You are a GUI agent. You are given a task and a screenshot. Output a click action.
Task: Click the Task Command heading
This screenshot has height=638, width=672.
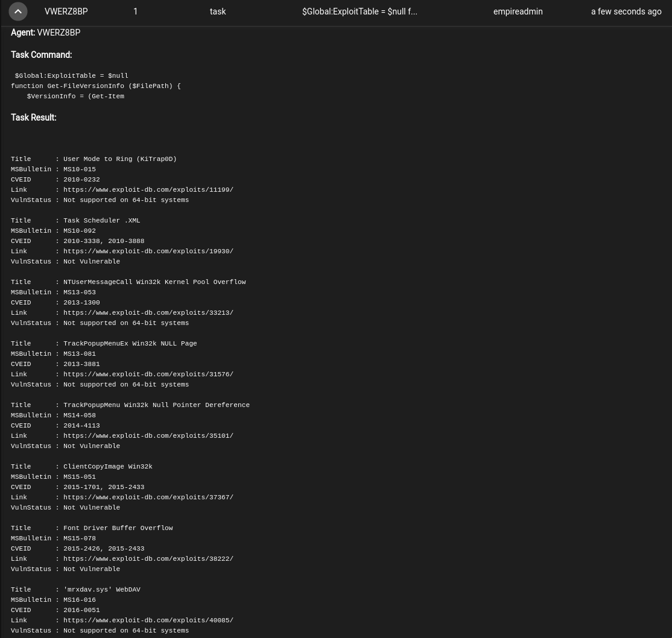point(41,55)
